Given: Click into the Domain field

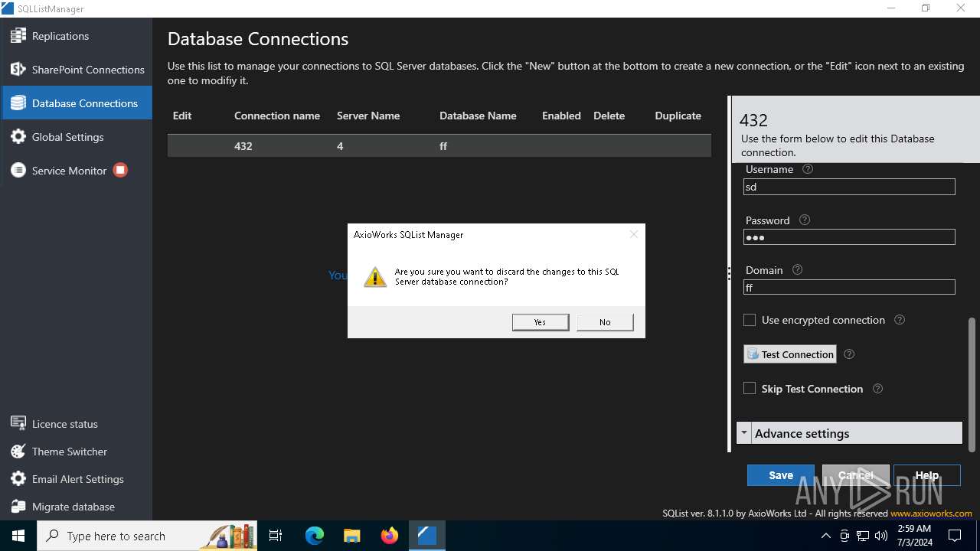Looking at the screenshot, I should pos(849,288).
